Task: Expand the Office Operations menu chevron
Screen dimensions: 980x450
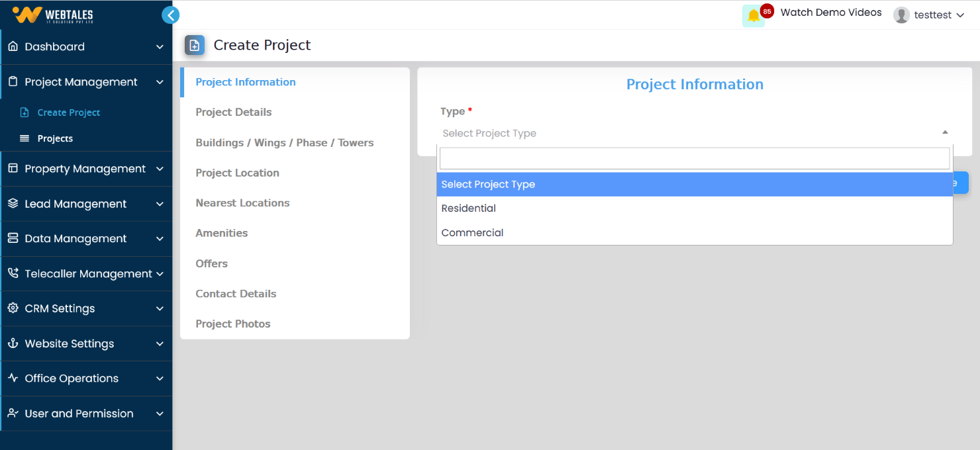Action: click(159, 379)
